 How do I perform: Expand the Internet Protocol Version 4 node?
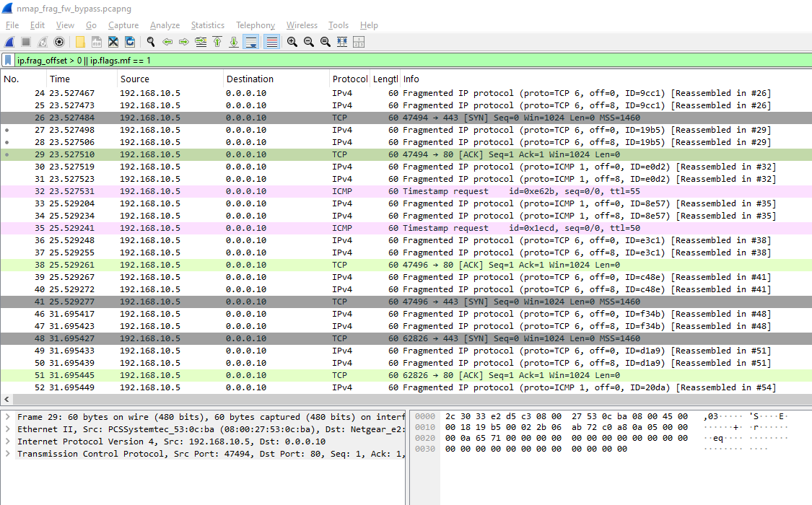(x=8, y=442)
